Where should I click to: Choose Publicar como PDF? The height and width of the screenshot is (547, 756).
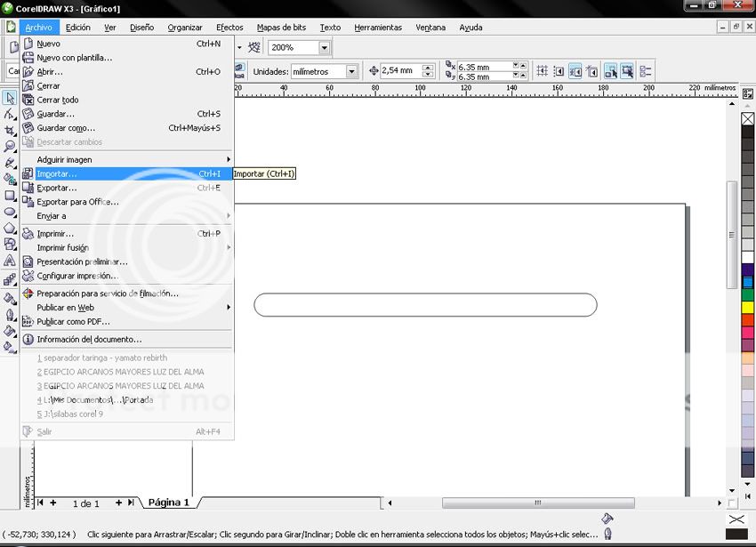coord(125,322)
